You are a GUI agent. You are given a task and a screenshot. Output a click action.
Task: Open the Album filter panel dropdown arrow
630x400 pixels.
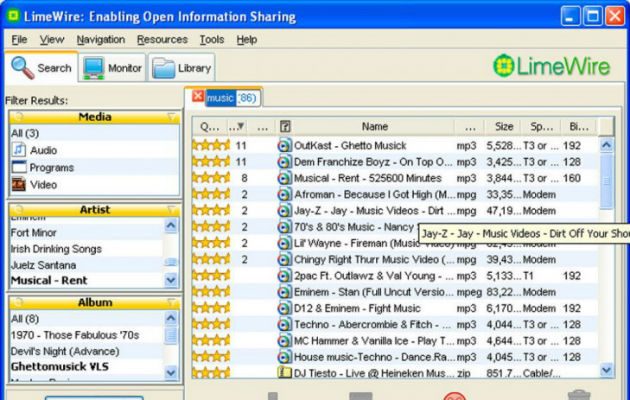[169, 302]
